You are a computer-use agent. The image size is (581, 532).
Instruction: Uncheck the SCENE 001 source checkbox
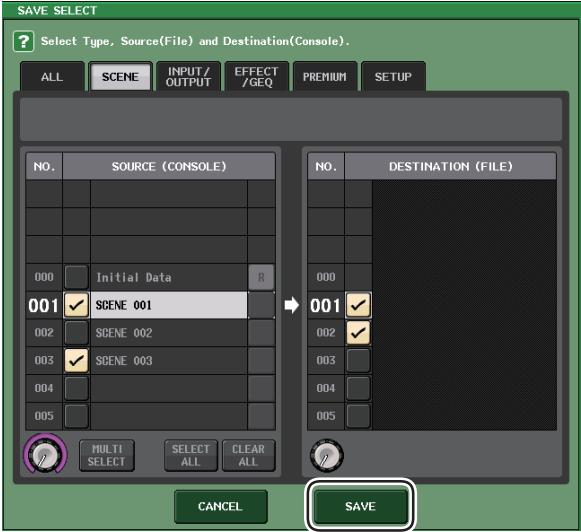coord(76,305)
